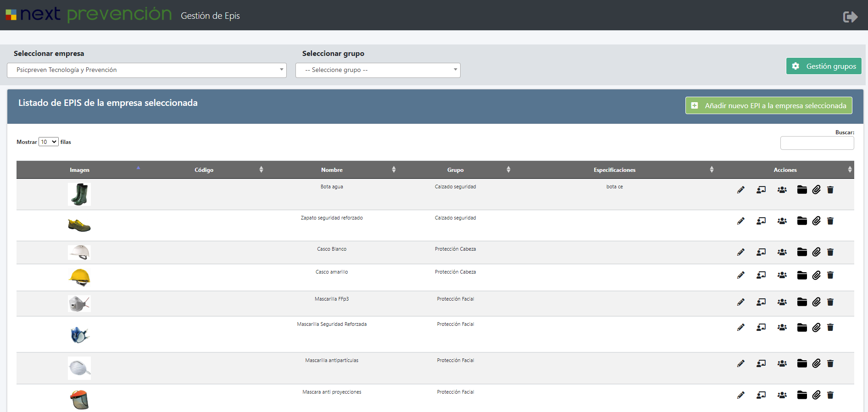Click the 'bota ce' specification cell
The width and height of the screenshot is (868, 412).
click(615, 187)
